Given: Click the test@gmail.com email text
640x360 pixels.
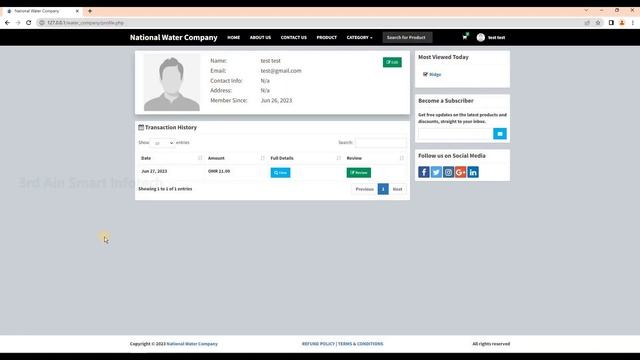Looking at the screenshot, I should pyautogui.click(x=281, y=71).
